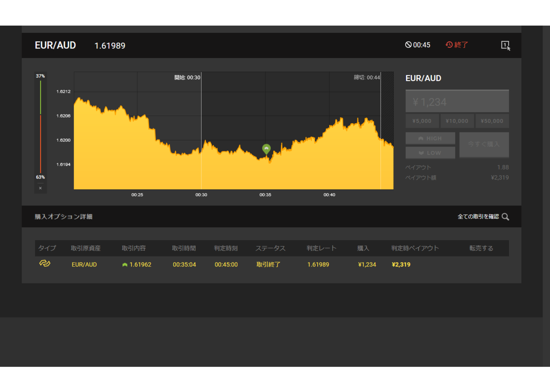
Task: Click the 取引時間 column header
Action: click(184, 248)
